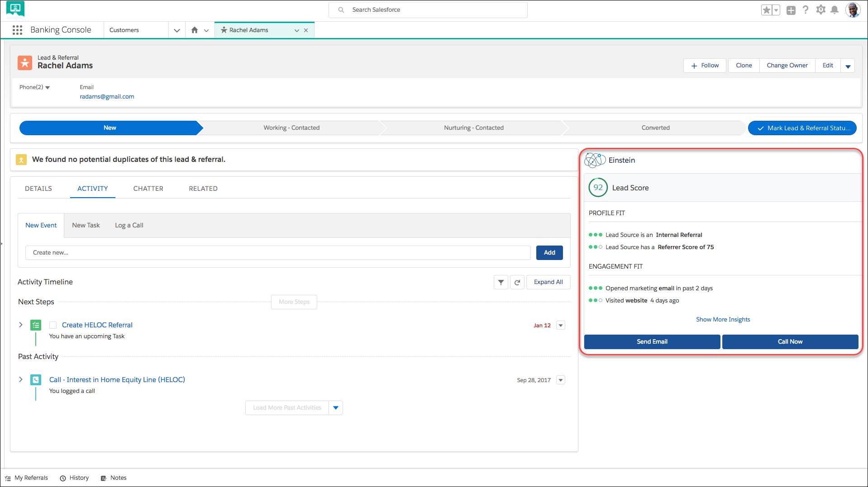Click Mark Lead & Referral Status button
Viewport: 868px width, 487px height.
(x=802, y=128)
